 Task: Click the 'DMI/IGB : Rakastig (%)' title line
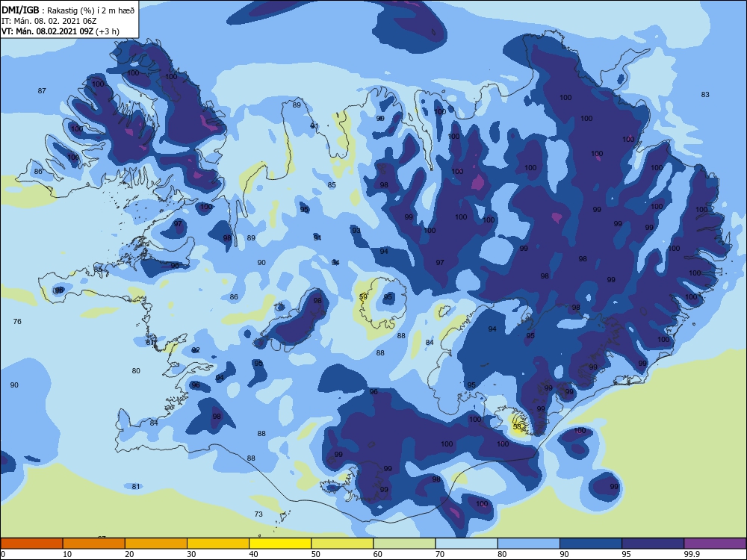68,10
